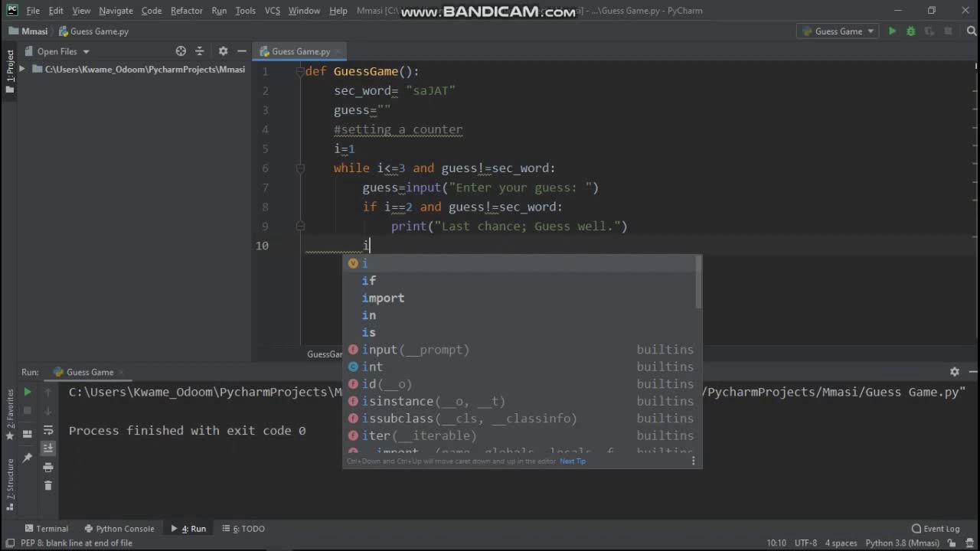This screenshot has width=980, height=551.
Task: Open the Help menu
Action: coord(338,11)
